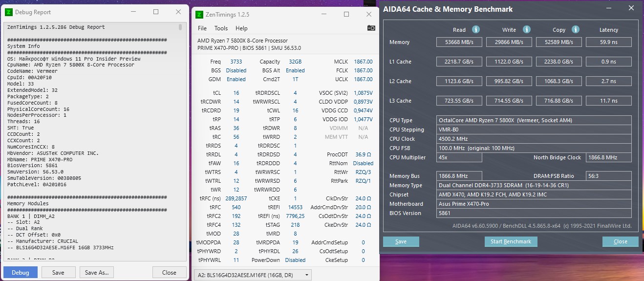This screenshot has height=281, width=644.
Task: Open the File menu in ZenTimings
Action: pos(202,28)
